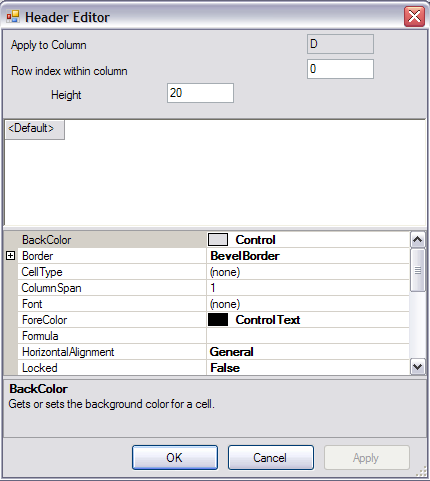Select the HorizontalAlignment property name

tap(68, 352)
